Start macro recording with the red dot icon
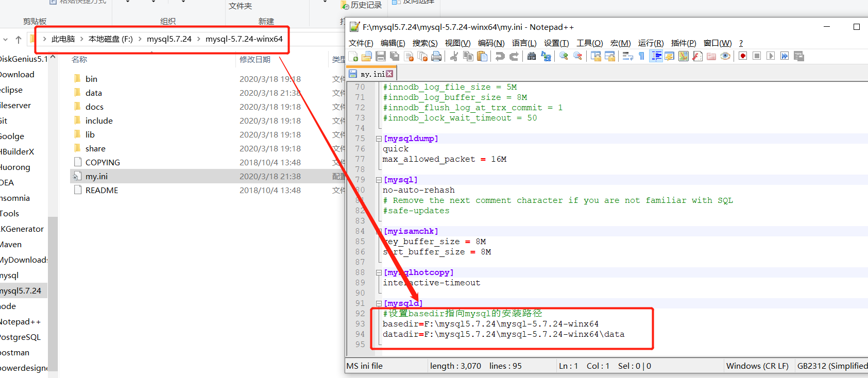 [x=743, y=56]
